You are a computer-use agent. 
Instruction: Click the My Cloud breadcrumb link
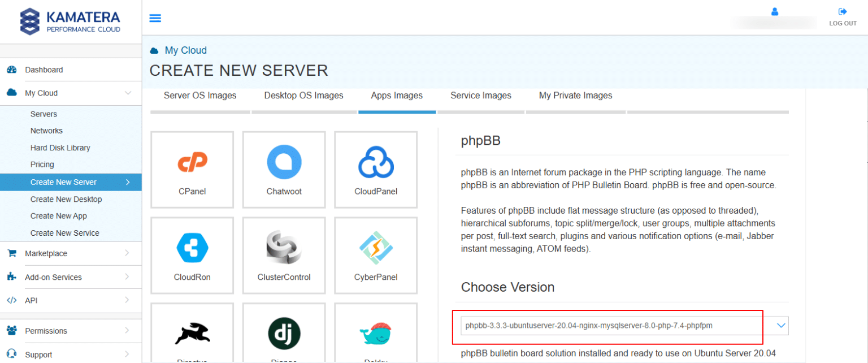pos(186,50)
